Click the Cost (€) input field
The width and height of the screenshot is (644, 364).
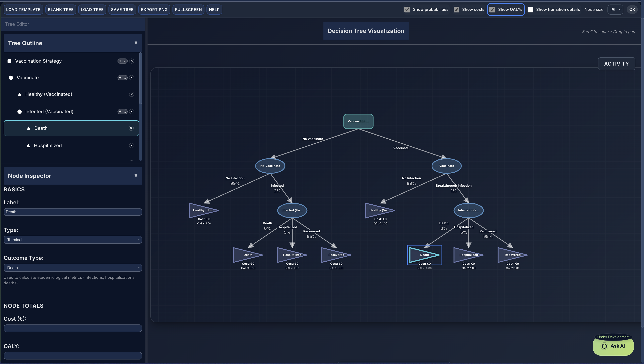73,328
